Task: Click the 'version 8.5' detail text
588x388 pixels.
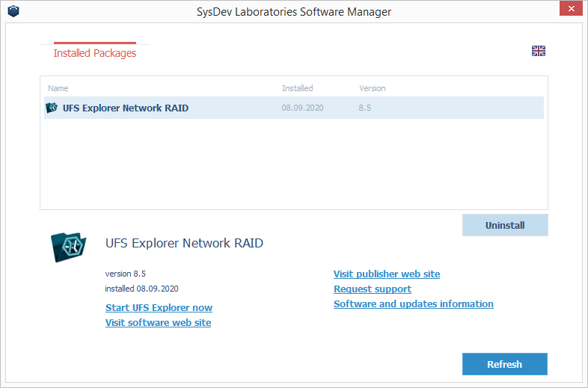Action: (x=125, y=274)
